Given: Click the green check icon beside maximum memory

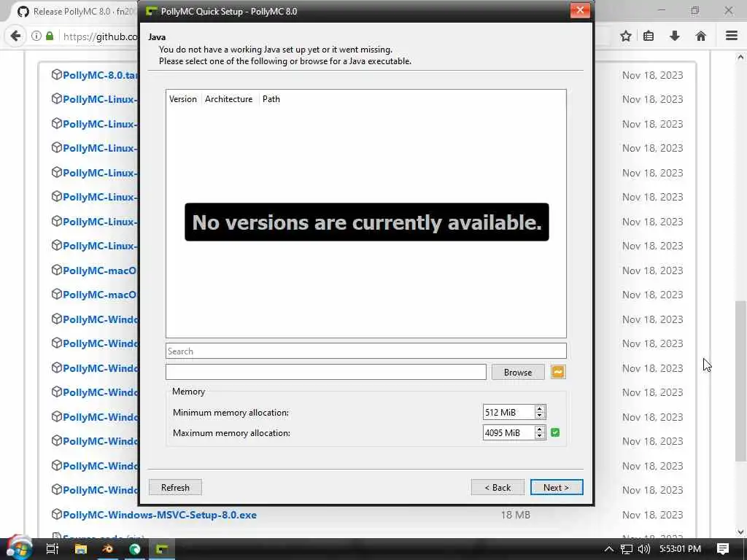Looking at the screenshot, I should [x=555, y=432].
